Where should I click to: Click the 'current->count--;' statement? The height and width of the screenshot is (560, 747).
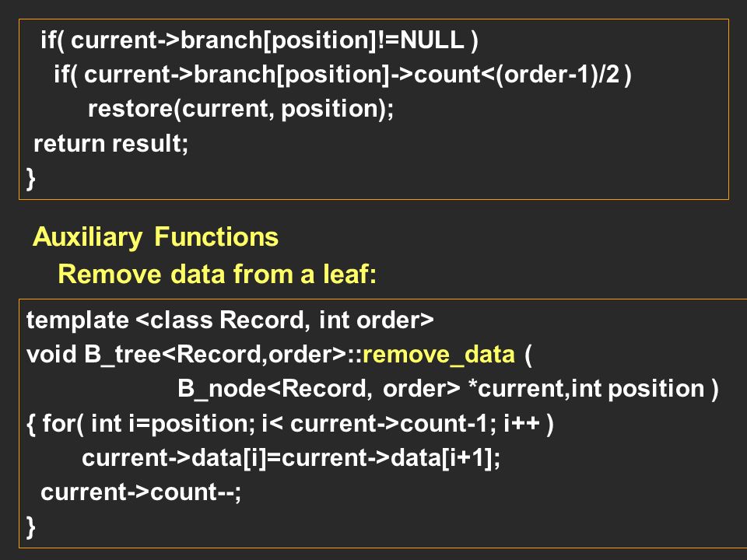pyautogui.click(x=141, y=492)
